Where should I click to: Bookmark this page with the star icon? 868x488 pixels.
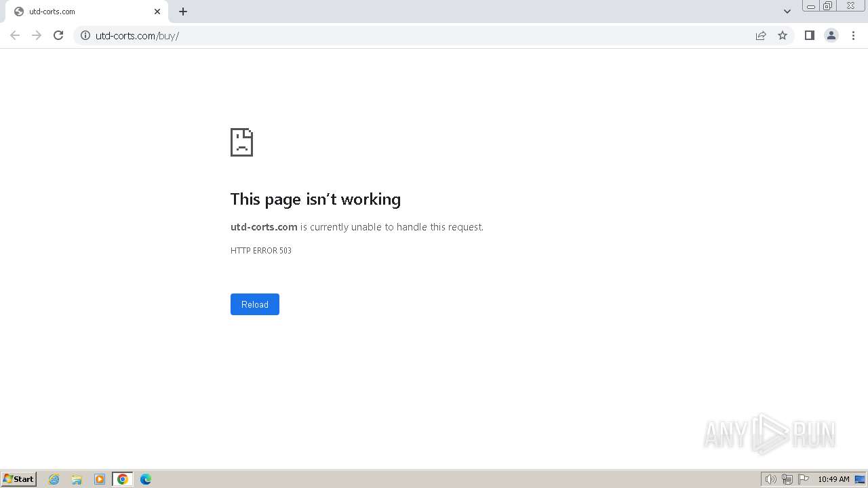(783, 35)
